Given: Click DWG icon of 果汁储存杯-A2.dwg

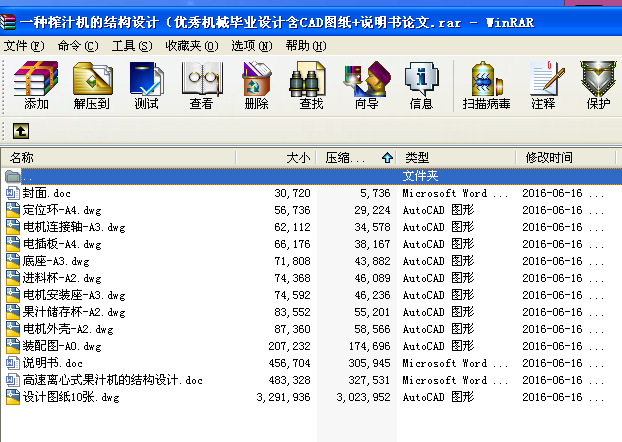Looking at the screenshot, I should tap(13, 312).
